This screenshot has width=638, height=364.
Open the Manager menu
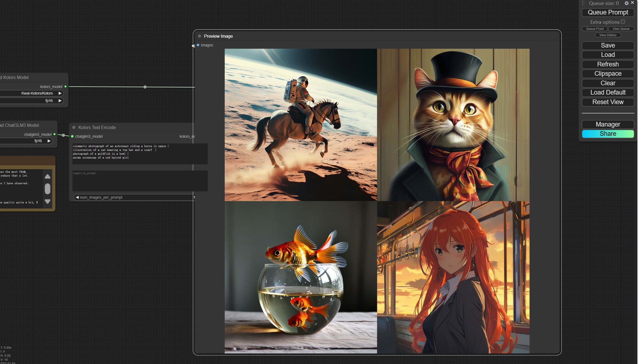[x=608, y=124]
